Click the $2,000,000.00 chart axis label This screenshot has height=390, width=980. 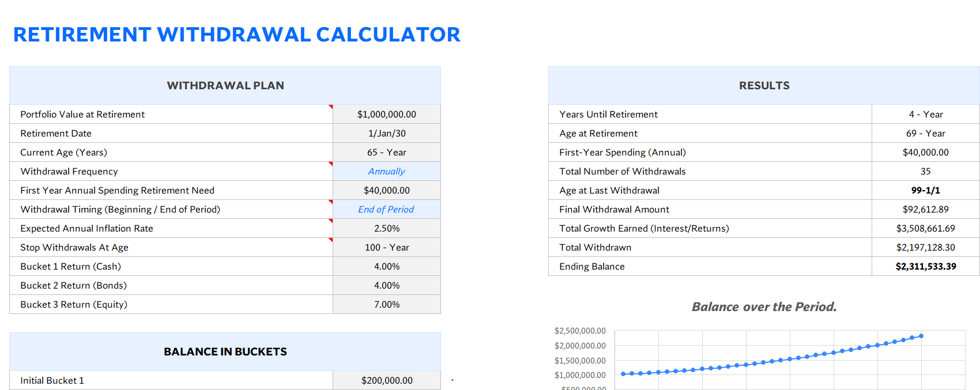580,346
